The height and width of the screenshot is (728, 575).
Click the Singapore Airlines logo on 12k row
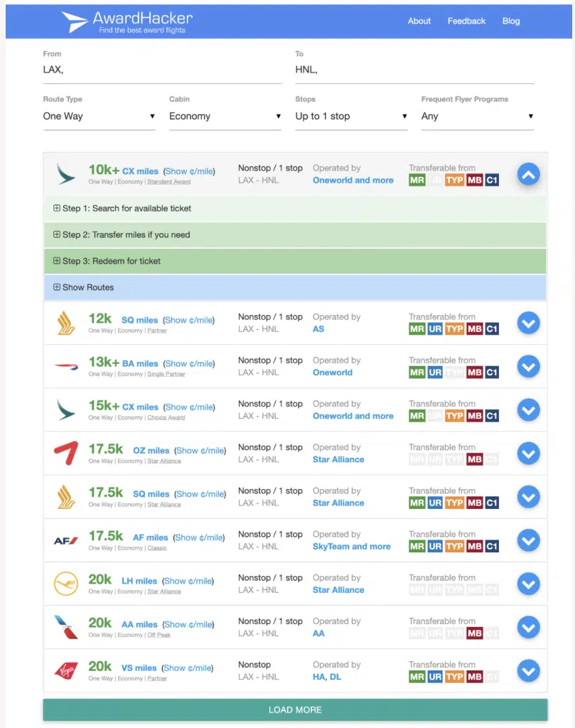pos(66,323)
